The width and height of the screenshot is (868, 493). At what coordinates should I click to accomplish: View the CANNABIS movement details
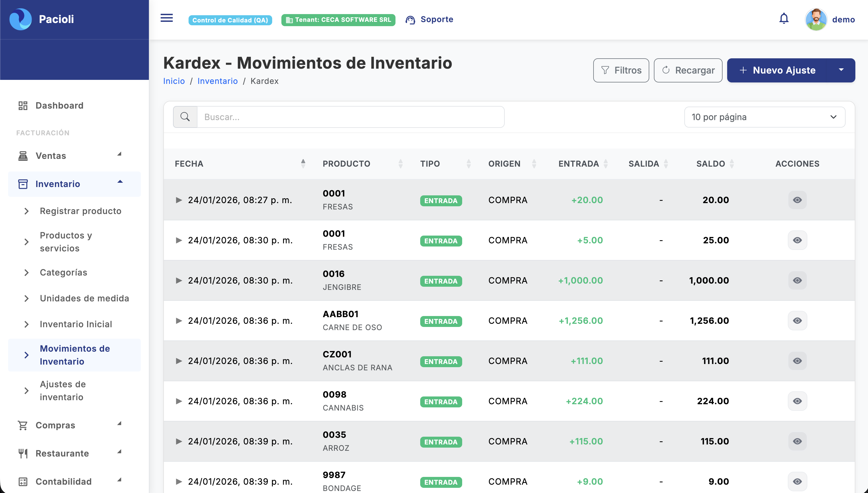[x=798, y=401]
